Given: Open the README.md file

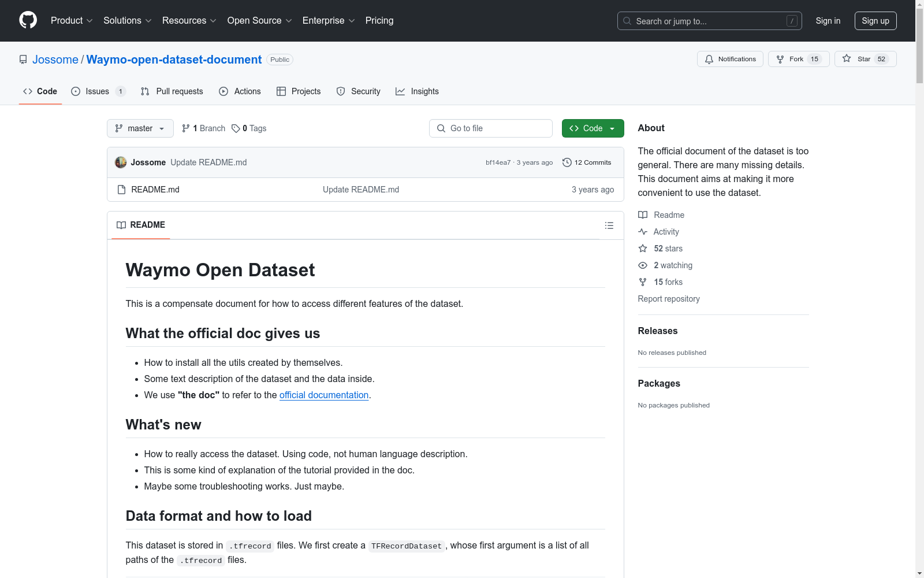Looking at the screenshot, I should tap(155, 190).
